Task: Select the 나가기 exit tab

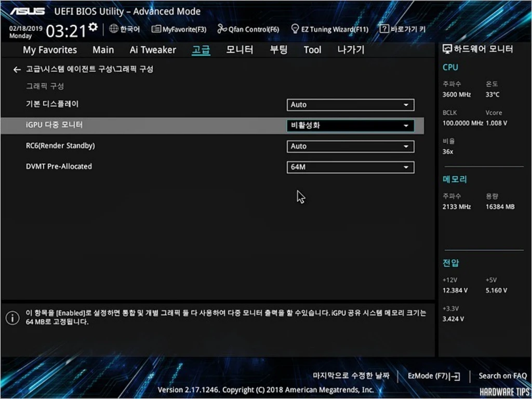Action: pyautogui.click(x=351, y=50)
